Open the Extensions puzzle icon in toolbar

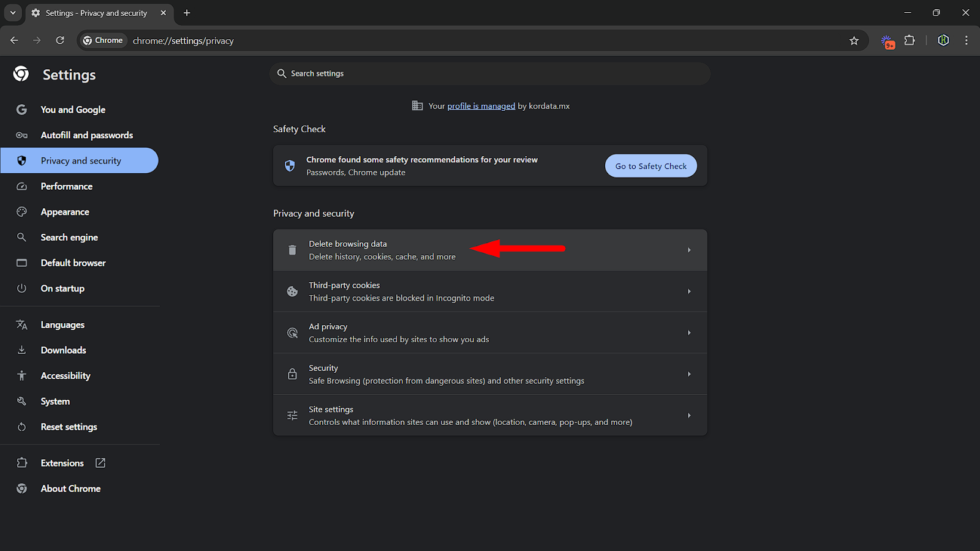[x=910, y=40]
